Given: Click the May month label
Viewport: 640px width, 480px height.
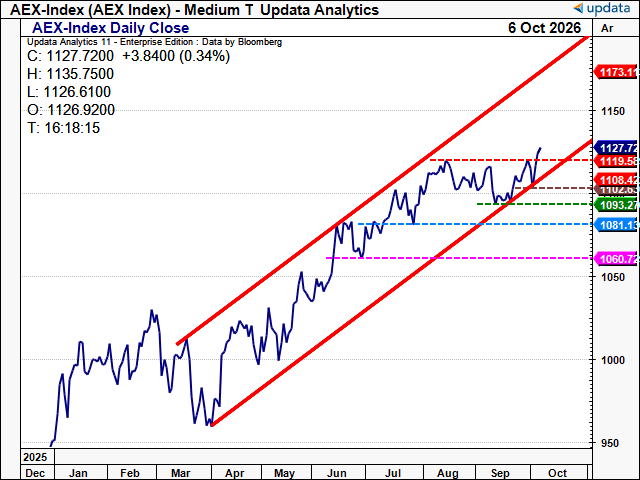Looking at the screenshot, I should (x=284, y=473).
